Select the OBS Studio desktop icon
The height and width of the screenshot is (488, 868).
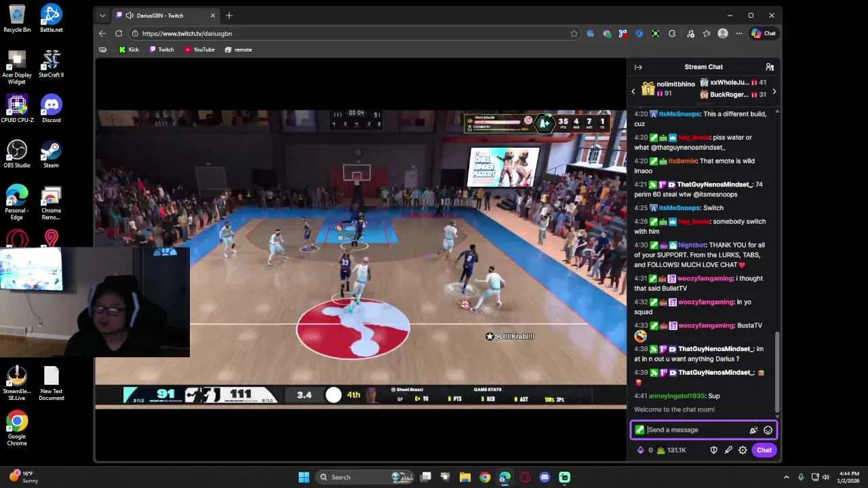click(17, 154)
